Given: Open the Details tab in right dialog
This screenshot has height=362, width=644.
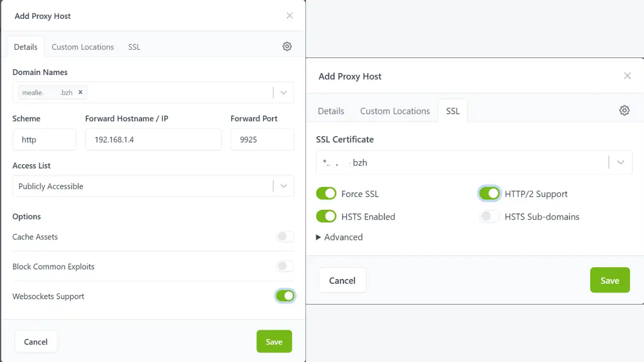Looking at the screenshot, I should pos(331,111).
